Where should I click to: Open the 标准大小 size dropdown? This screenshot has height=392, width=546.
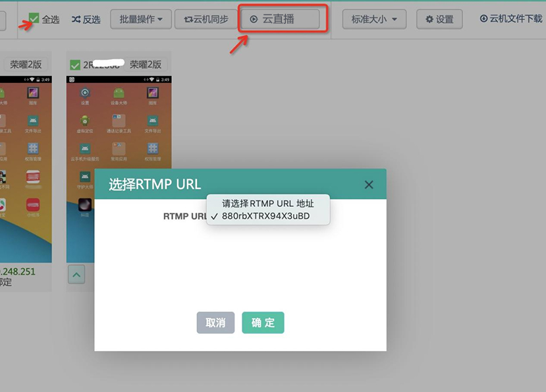click(372, 19)
